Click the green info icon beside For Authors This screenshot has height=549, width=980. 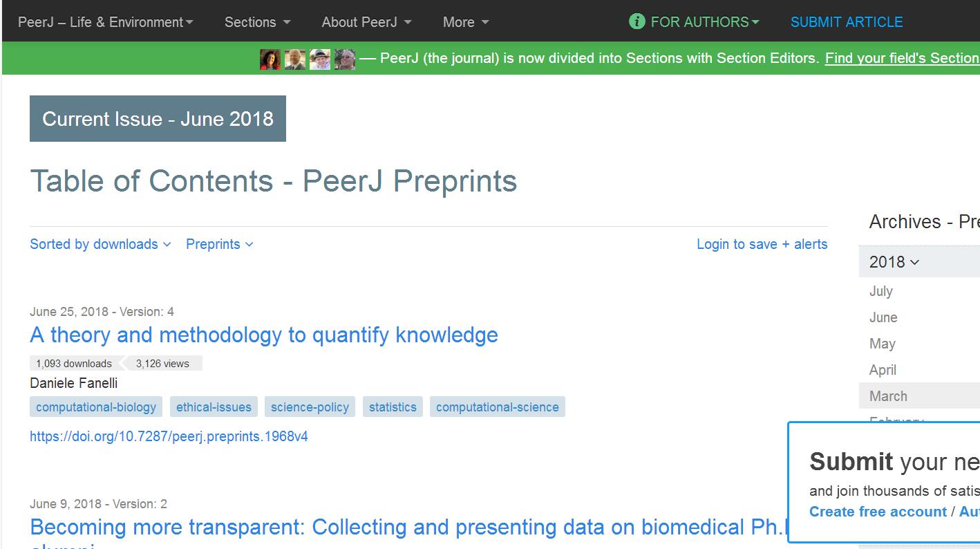[x=637, y=21]
